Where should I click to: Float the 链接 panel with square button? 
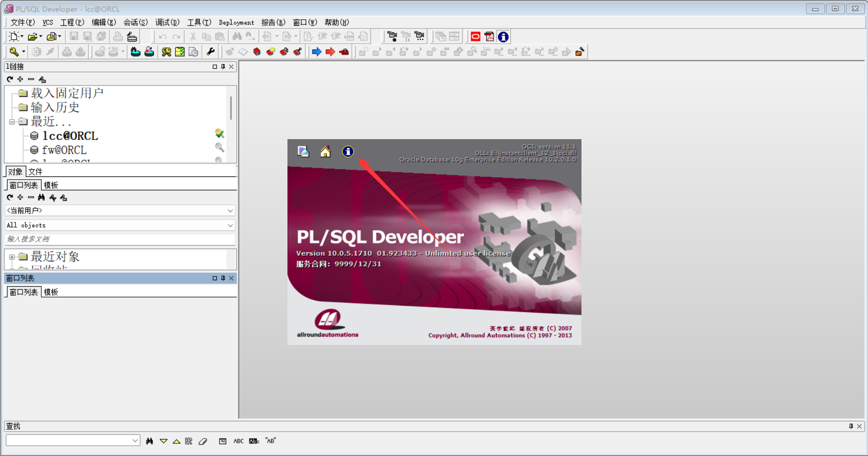point(215,67)
